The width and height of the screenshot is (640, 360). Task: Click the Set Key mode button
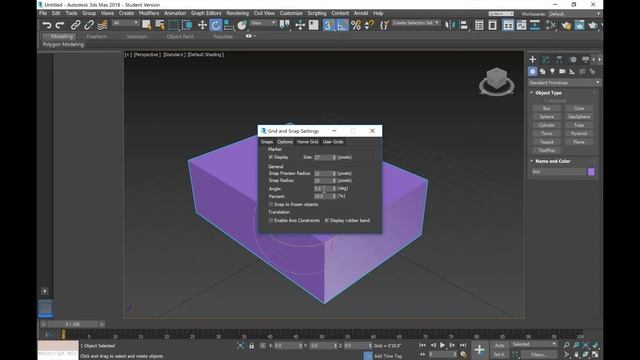(499, 355)
